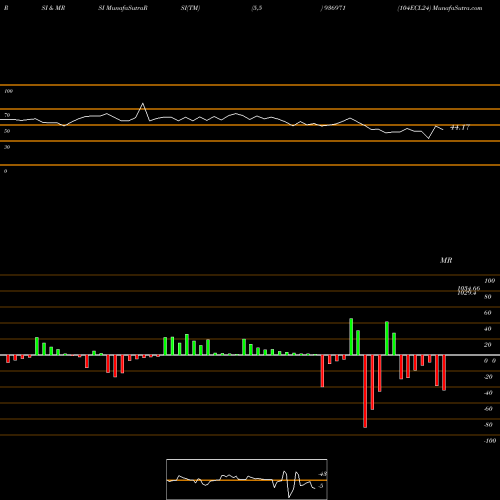Click MR axis label -40
Screen dimensions: 500x500
pos(488,393)
